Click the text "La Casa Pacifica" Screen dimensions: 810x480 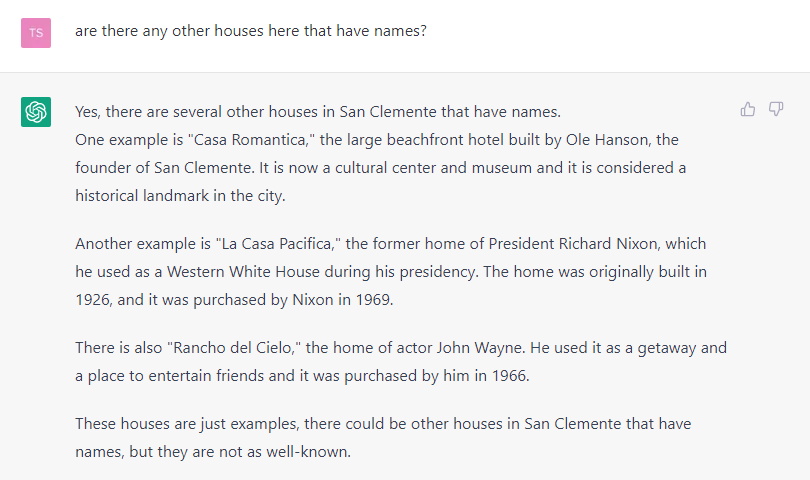(x=277, y=244)
